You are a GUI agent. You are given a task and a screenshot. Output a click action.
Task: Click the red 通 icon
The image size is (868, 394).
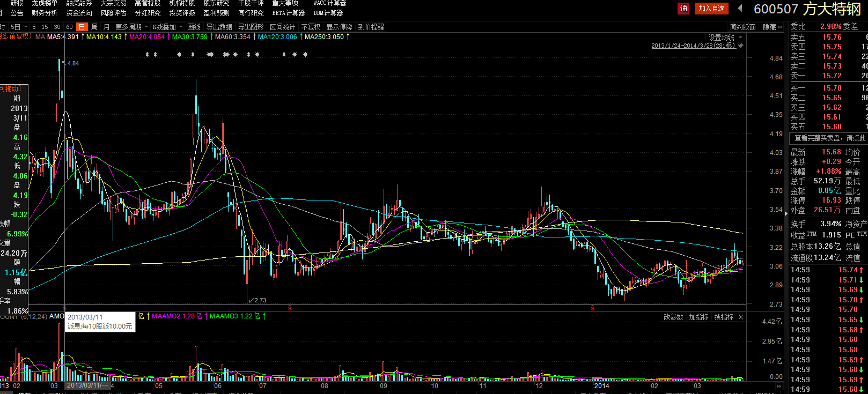[x=683, y=9]
